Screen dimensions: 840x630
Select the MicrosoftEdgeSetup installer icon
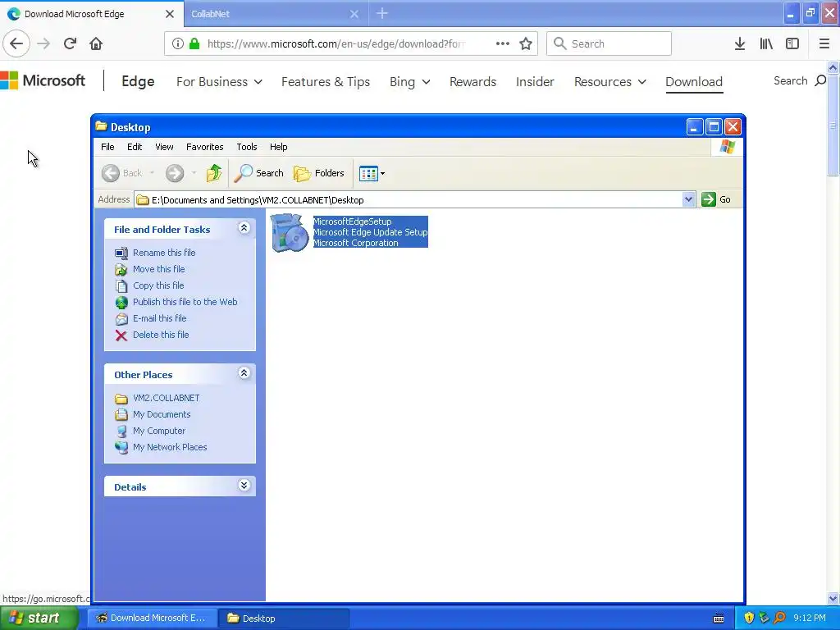(x=290, y=232)
